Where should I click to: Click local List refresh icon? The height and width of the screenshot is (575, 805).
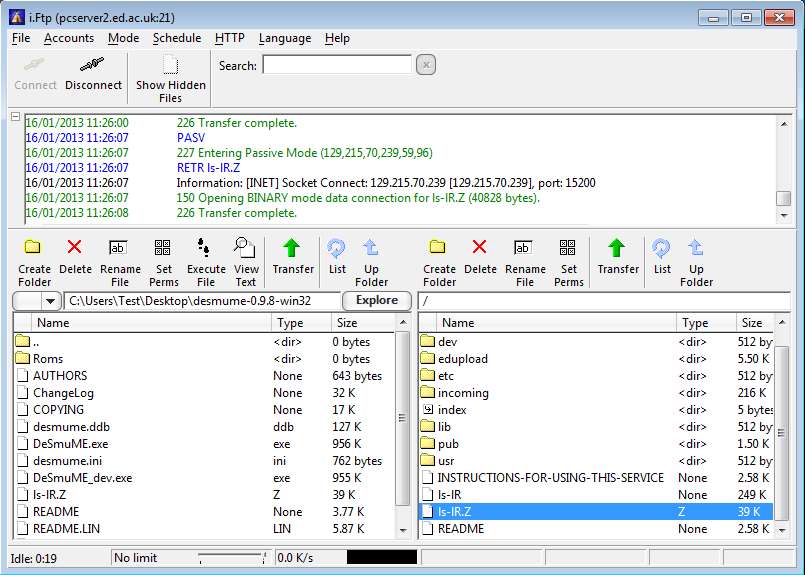pyautogui.click(x=337, y=256)
